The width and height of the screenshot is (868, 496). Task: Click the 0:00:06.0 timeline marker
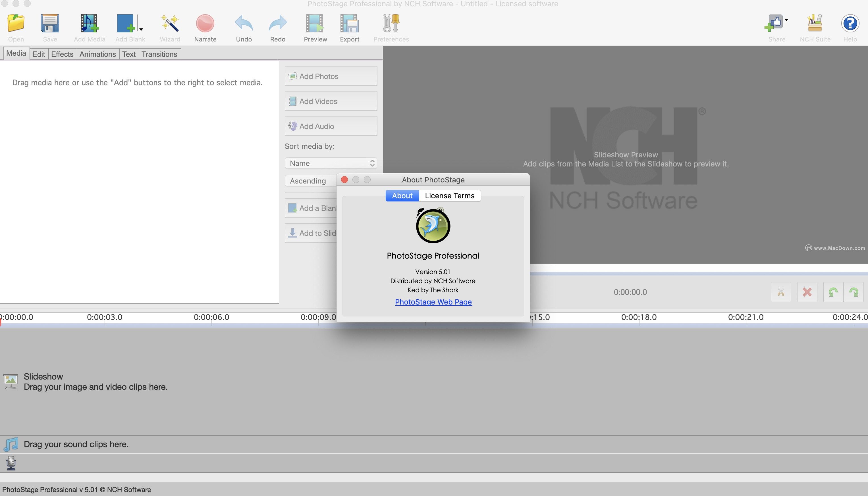(211, 317)
